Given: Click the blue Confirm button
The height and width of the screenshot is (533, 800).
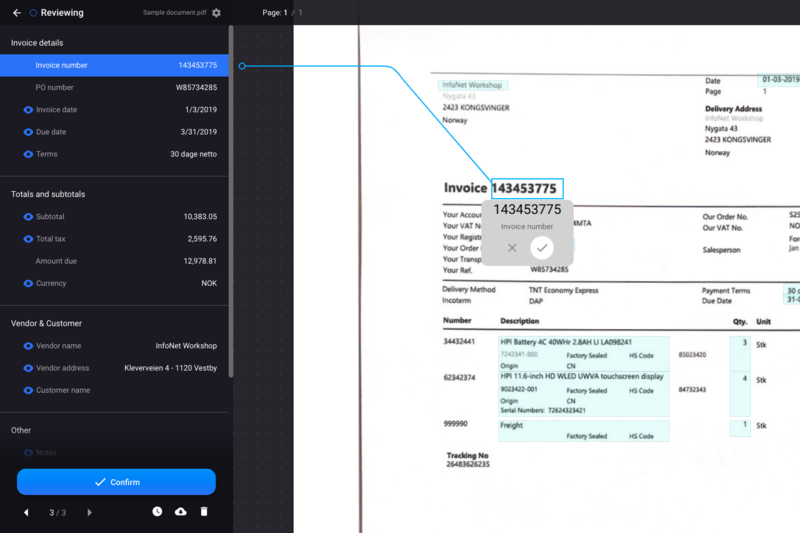Looking at the screenshot, I should tap(116, 482).
